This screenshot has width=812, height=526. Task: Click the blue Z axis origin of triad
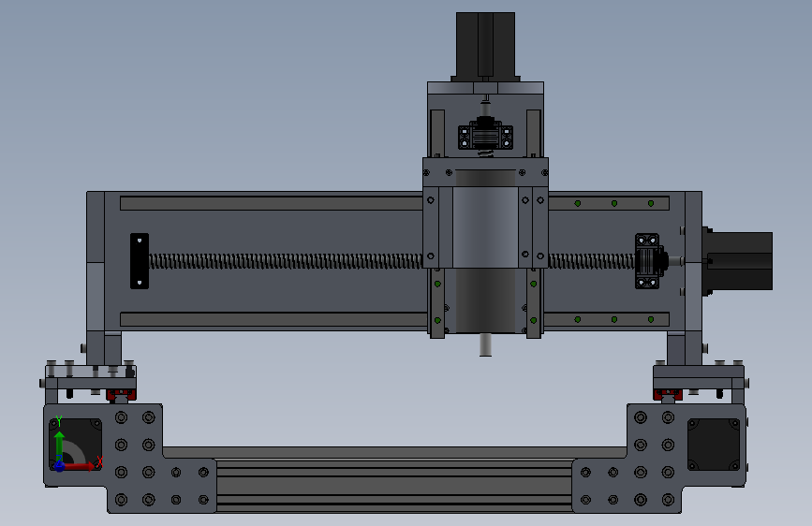click(59, 467)
